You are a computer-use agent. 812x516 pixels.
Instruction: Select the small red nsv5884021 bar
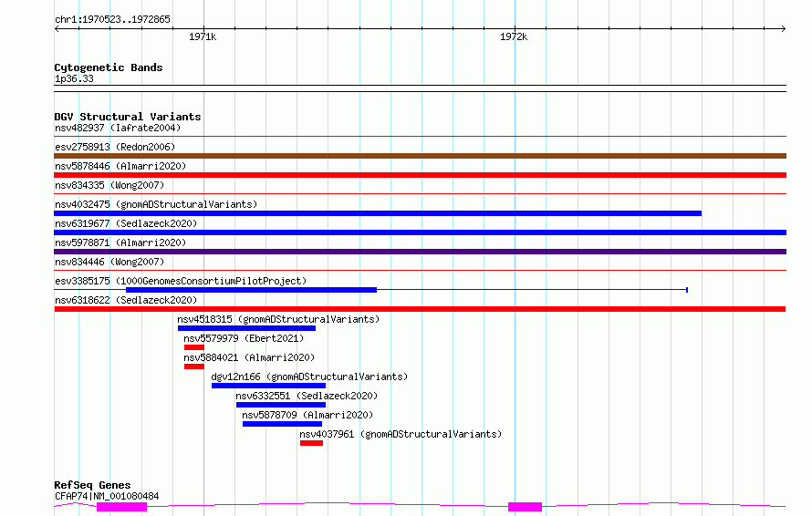[x=194, y=366]
